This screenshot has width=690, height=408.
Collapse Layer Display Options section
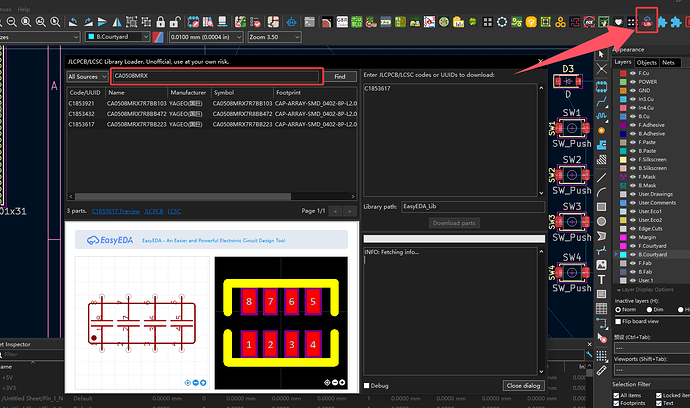click(619, 290)
